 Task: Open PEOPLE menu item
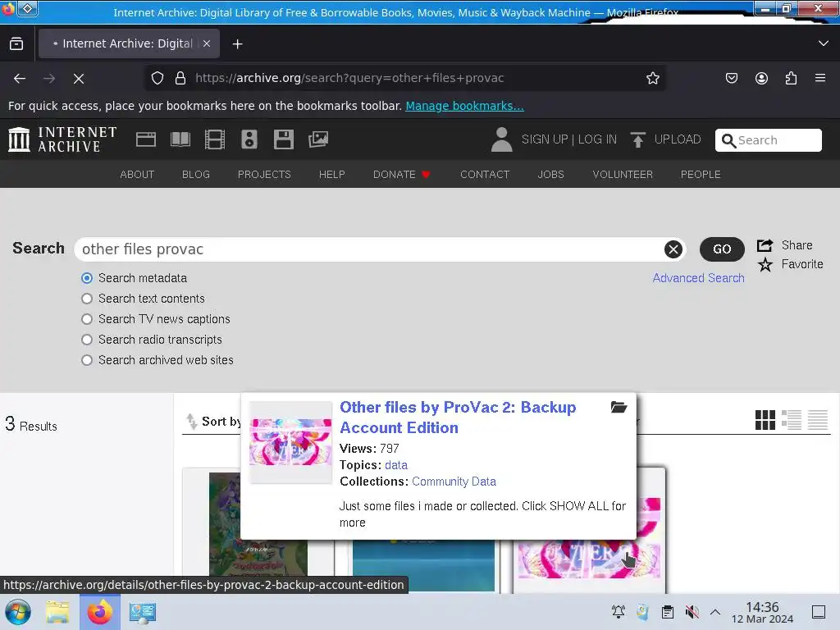coord(701,175)
